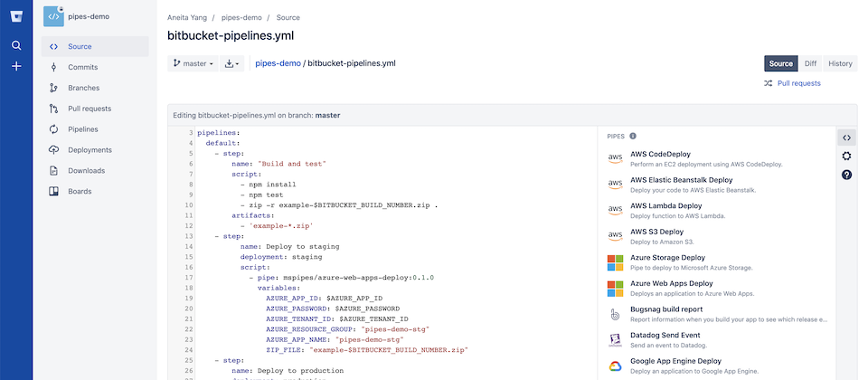868x380 pixels.
Task: Click the plus create icon
Action: click(16, 66)
